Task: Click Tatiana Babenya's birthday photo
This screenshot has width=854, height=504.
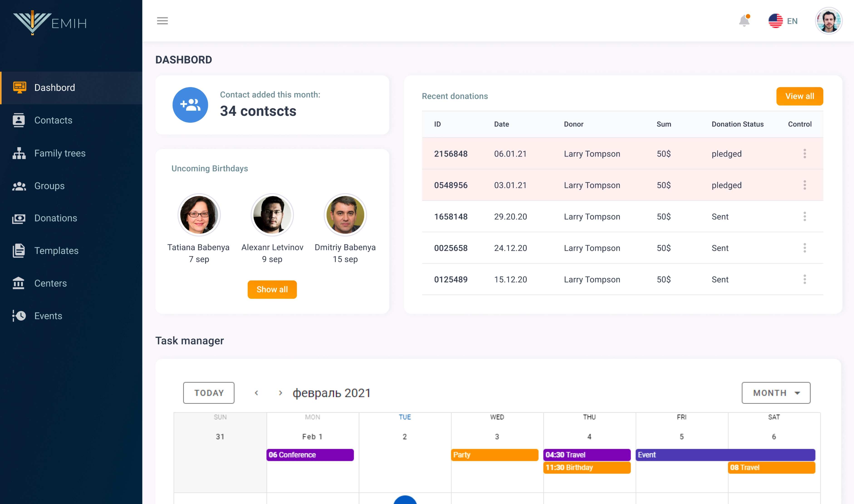Action: [199, 215]
